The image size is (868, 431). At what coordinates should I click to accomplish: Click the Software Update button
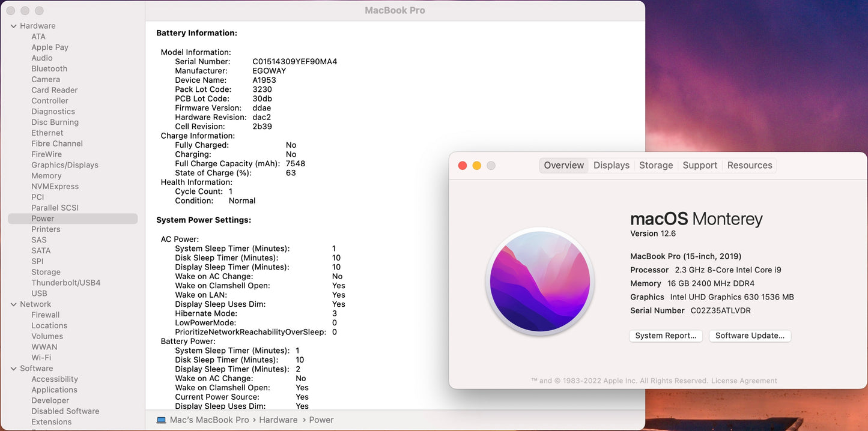(x=750, y=336)
